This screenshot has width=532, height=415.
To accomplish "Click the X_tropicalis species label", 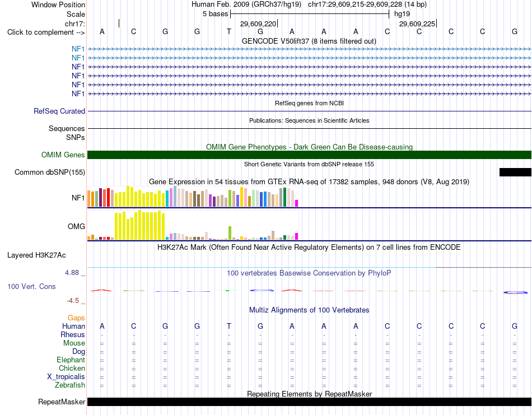I will (x=66, y=377).
